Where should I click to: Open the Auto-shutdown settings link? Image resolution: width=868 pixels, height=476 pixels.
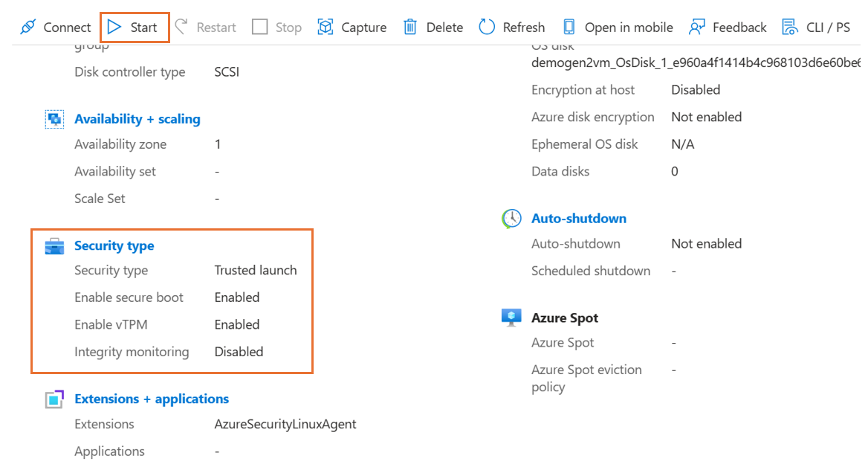click(578, 218)
